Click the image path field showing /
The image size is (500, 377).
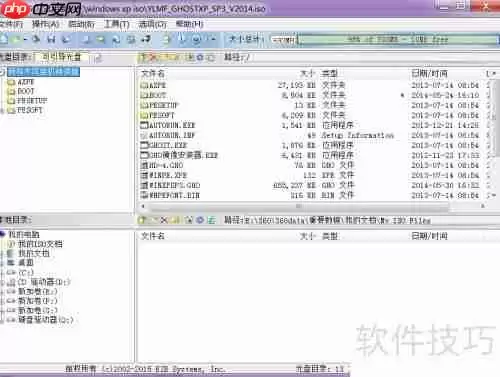point(373,57)
